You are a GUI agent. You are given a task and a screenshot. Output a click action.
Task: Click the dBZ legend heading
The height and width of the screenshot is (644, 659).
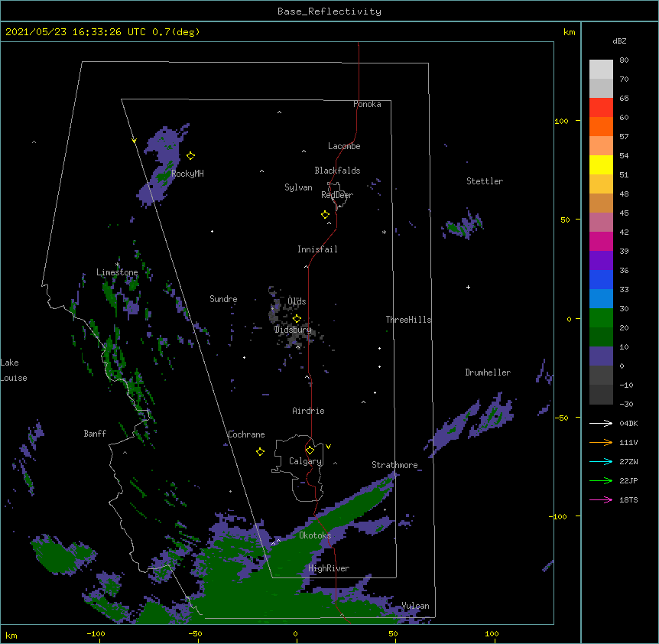click(619, 41)
